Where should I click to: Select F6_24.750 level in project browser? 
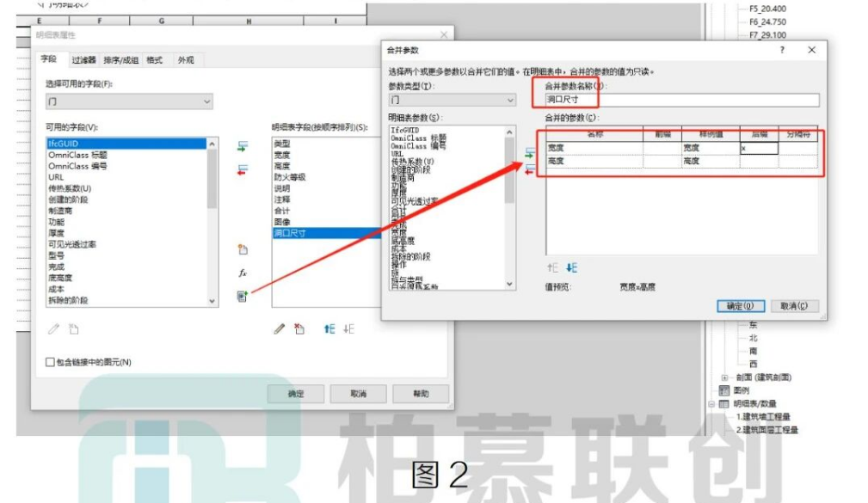(x=768, y=22)
